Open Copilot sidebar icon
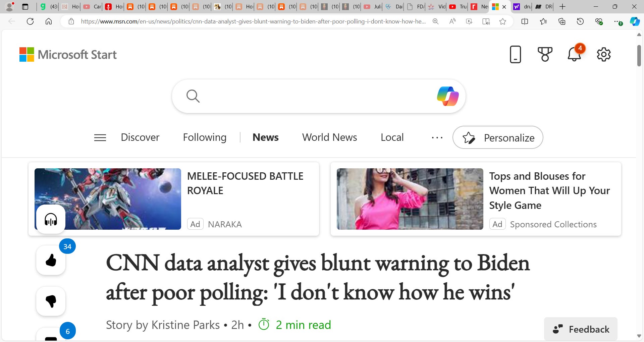 tap(635, 21)
